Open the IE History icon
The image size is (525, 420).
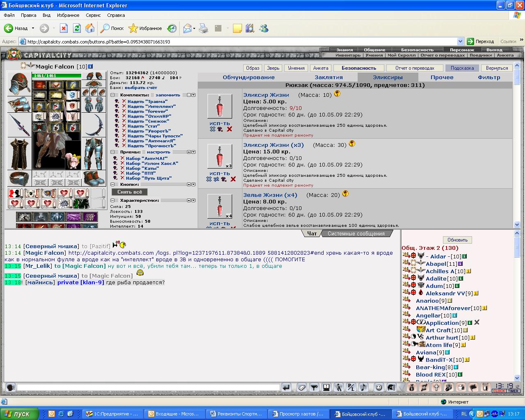coord(172,28)
